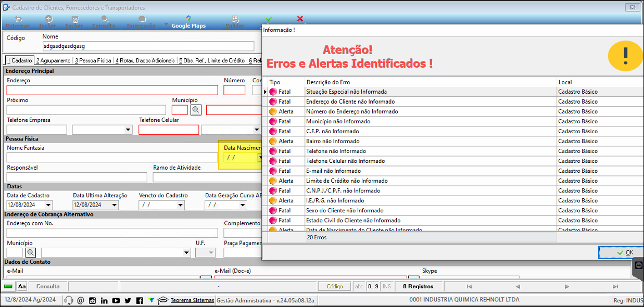Go to the last record navigation arrow
The height and width of the screenshot is (307, 644).
(615, 286)
